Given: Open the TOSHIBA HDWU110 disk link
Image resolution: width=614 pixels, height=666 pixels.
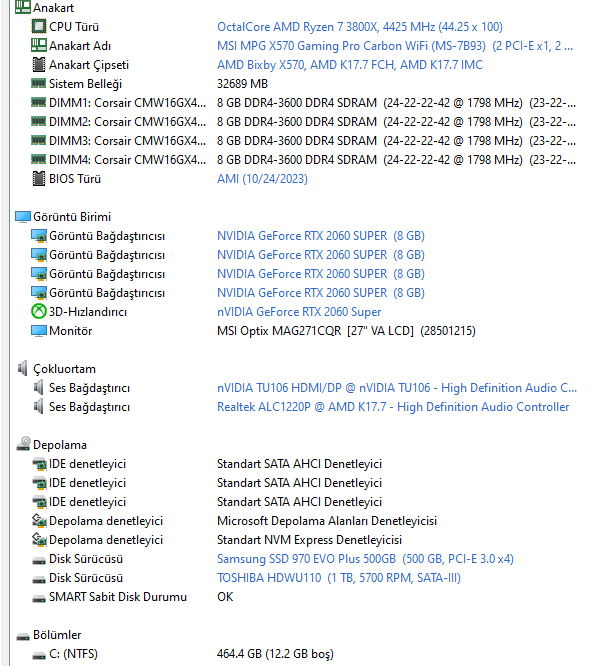Looking at the screenshot, I should pyautogui.click(x=338, y=578).
